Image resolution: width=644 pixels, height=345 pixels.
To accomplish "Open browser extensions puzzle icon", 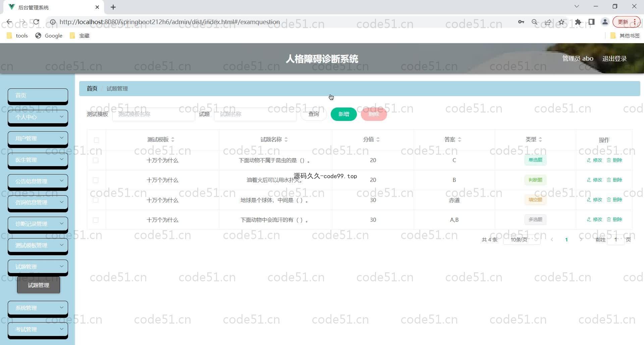I will coord(578,22).
